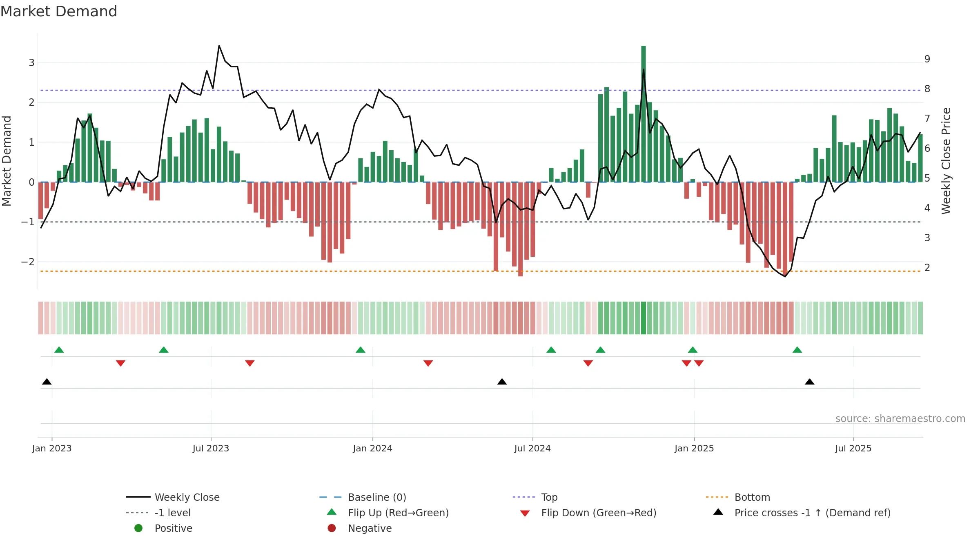The height and width of the screenshot is (551, 980).
Task: Click the last green flip-up triangle before Jul 2025
Action: click(797, 350)
